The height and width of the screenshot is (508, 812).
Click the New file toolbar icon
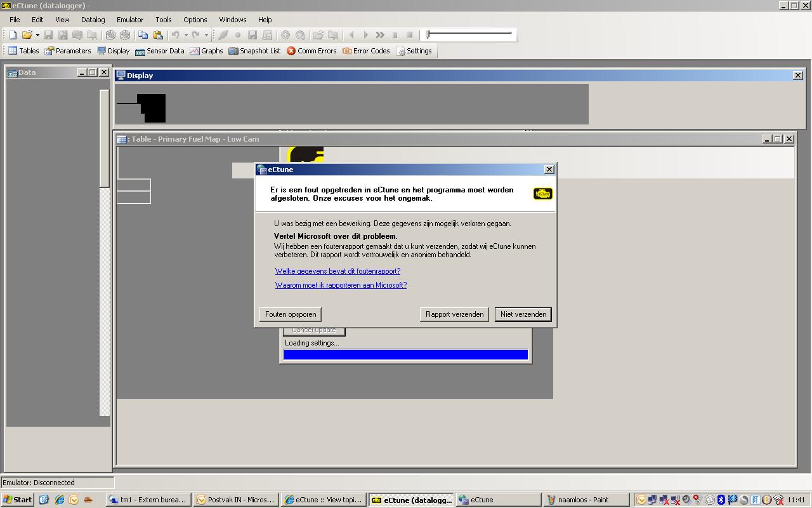point(13,36)
